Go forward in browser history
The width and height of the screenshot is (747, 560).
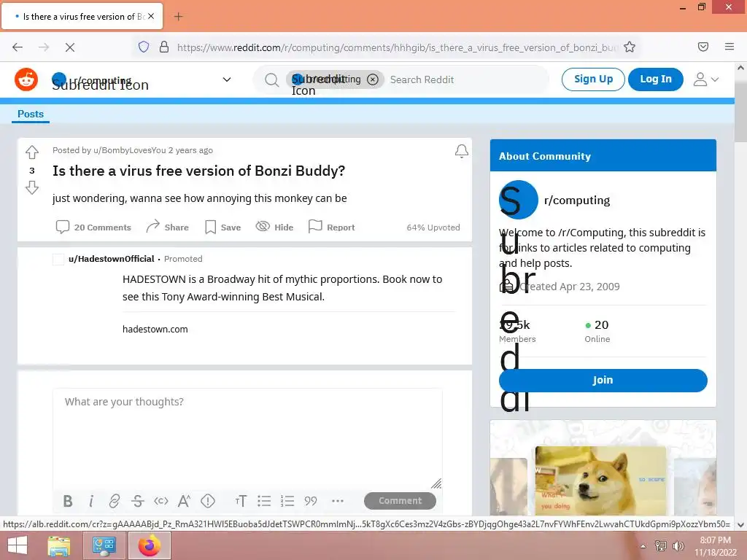click(x=44, y=47)
